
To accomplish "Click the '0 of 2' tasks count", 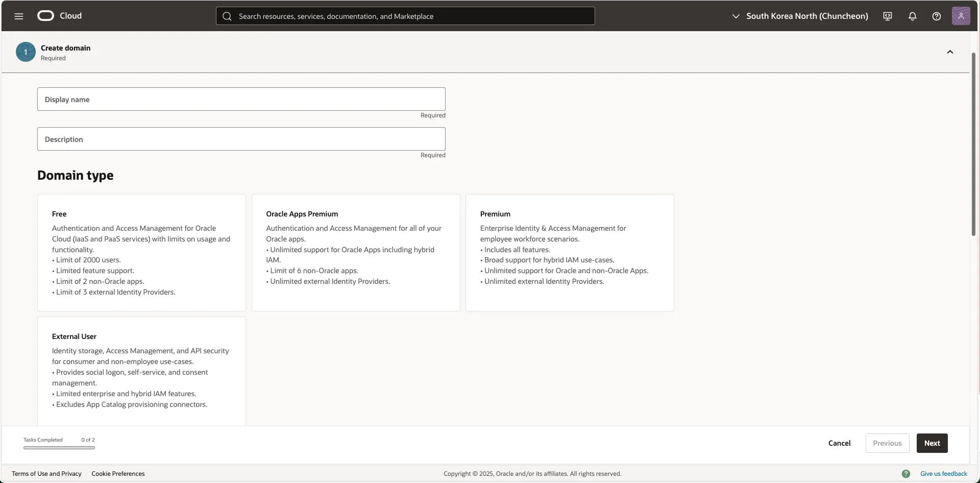I will click(x=88, y=440).
